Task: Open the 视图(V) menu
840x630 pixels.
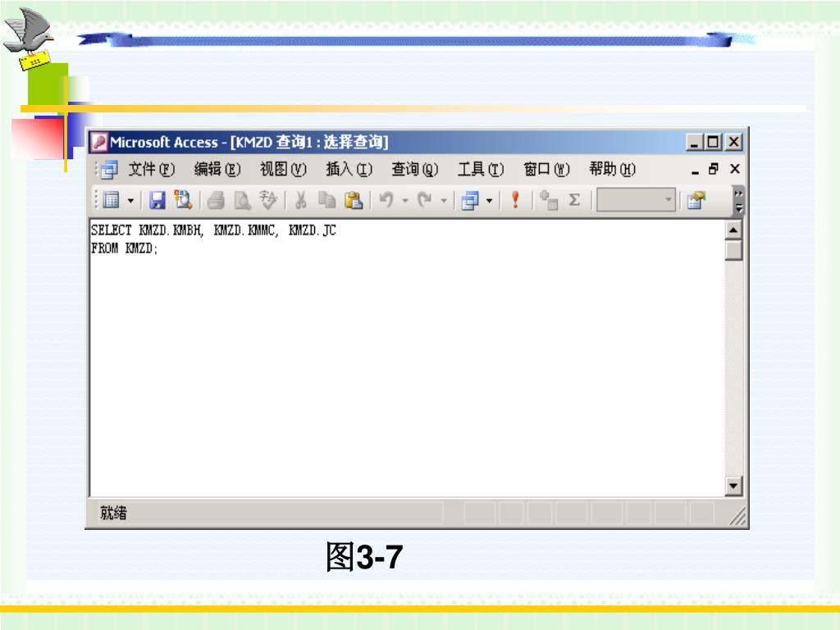Action: point(283,169)
